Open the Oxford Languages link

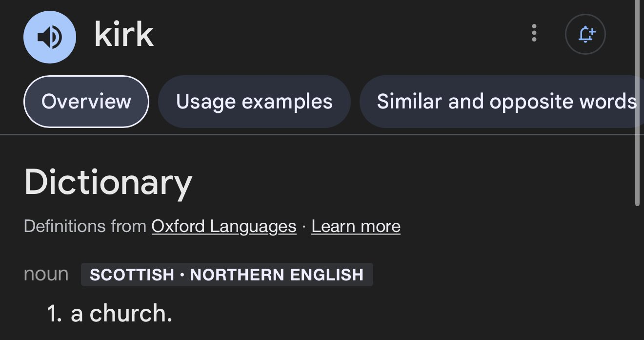point(224,226)
